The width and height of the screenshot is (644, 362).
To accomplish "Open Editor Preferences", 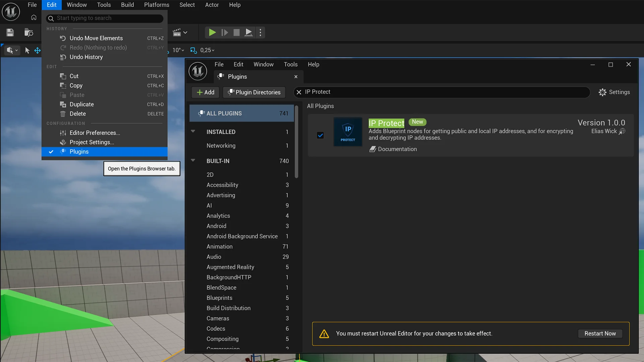I will click(x=105, y=133).
